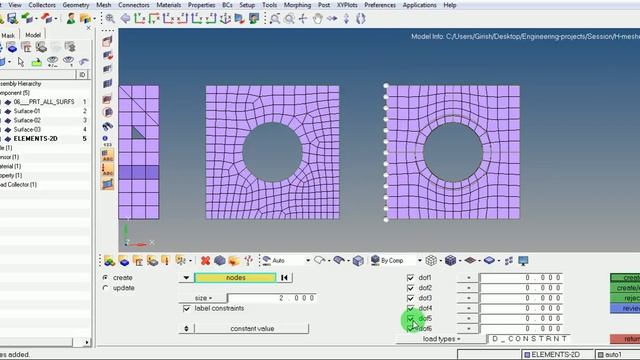The height and width of the screenshot is (360, 640).
Task: Click the XY top plane view icon
Action: tap(140, 18)
